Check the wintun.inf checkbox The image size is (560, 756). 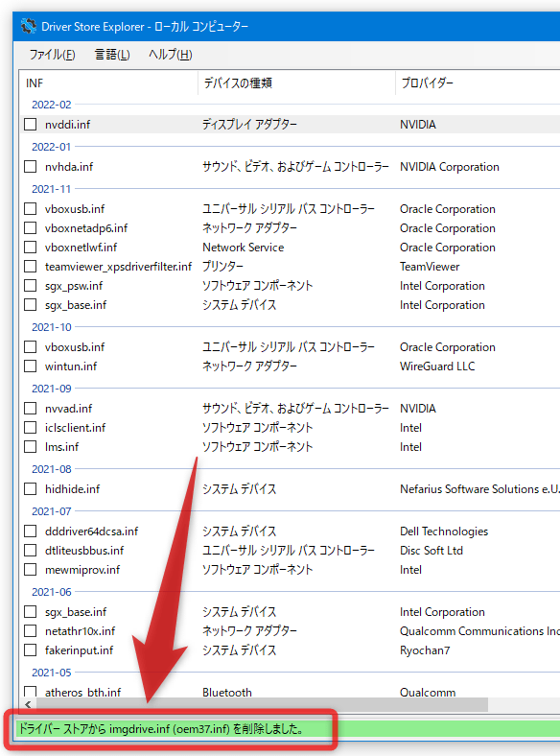click(31, 366)
